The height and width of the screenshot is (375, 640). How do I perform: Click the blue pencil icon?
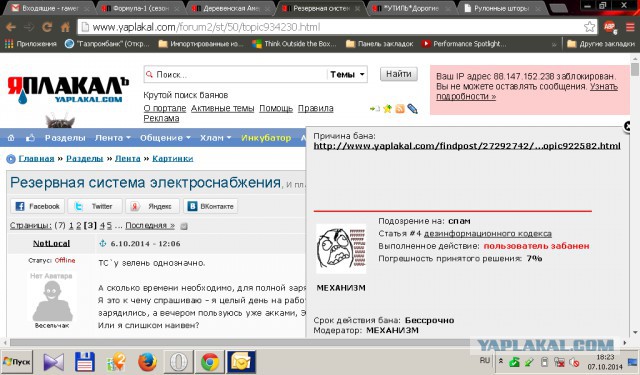(412, 109)
